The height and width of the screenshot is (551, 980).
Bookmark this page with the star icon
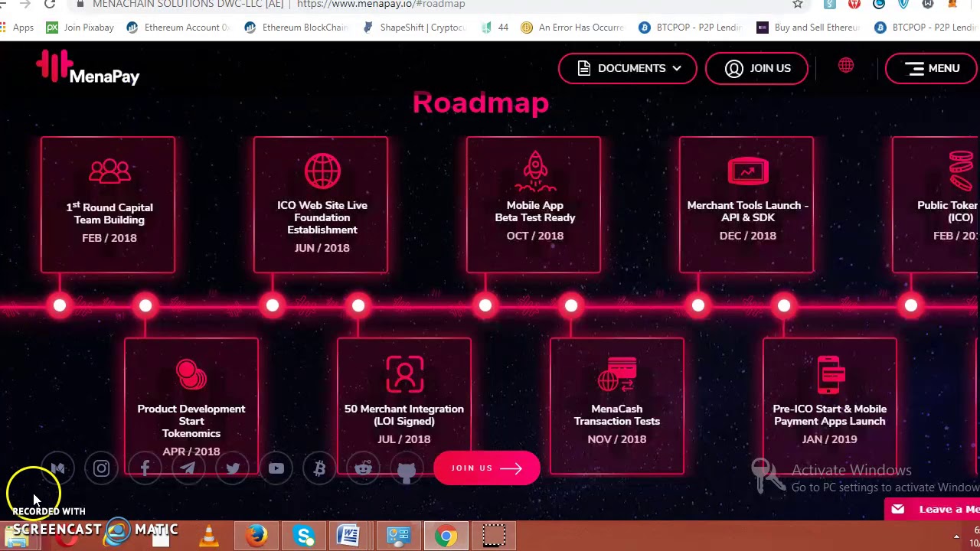click(x=798, y=5)
